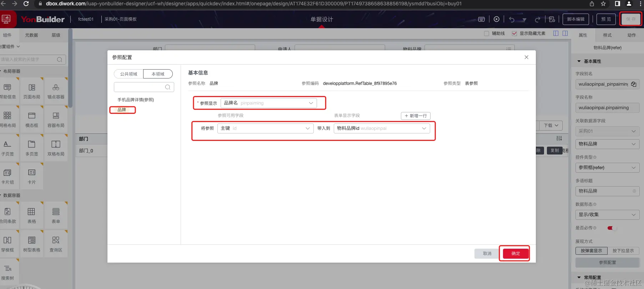Confirm the dialog with 确定
Image resolution: width=644 pixels, height=289 pixels.
pos(515,254)
